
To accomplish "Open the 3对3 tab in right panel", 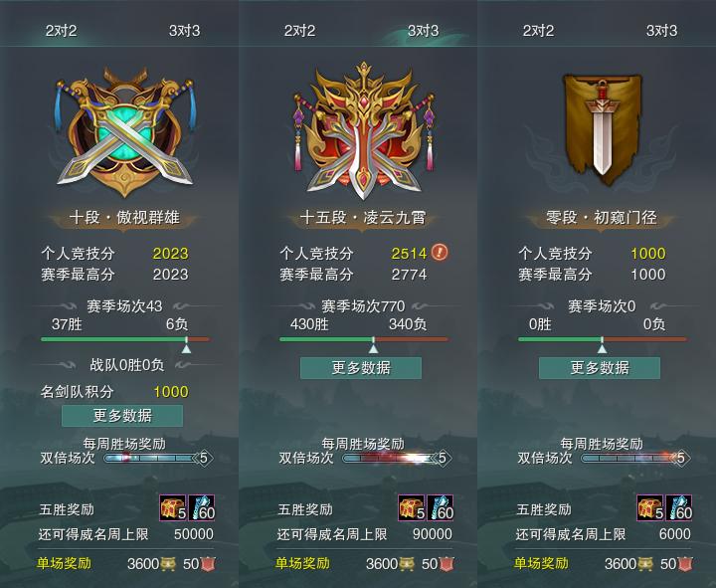I will click(661, 31).
